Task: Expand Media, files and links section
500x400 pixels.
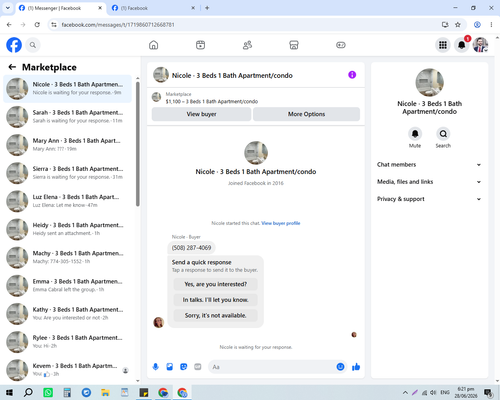Action: coord(429,182)
